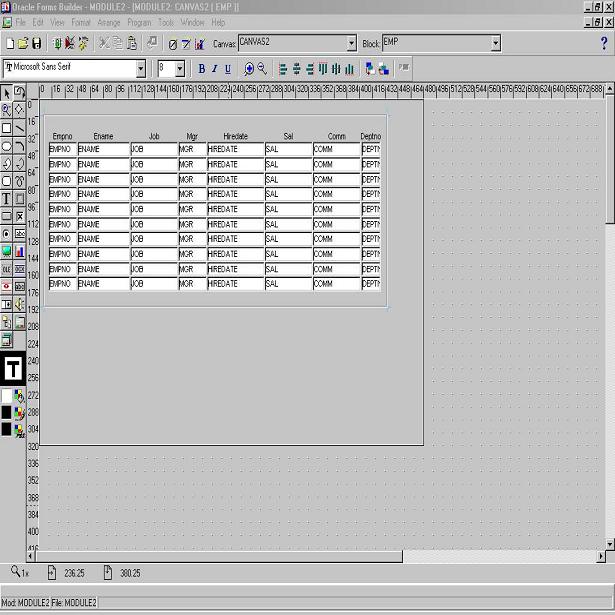Viewport: 615px width, 615px height.
Task: Select the Line drawing tool
Action: pyautogui.click(x=20, y=128)
